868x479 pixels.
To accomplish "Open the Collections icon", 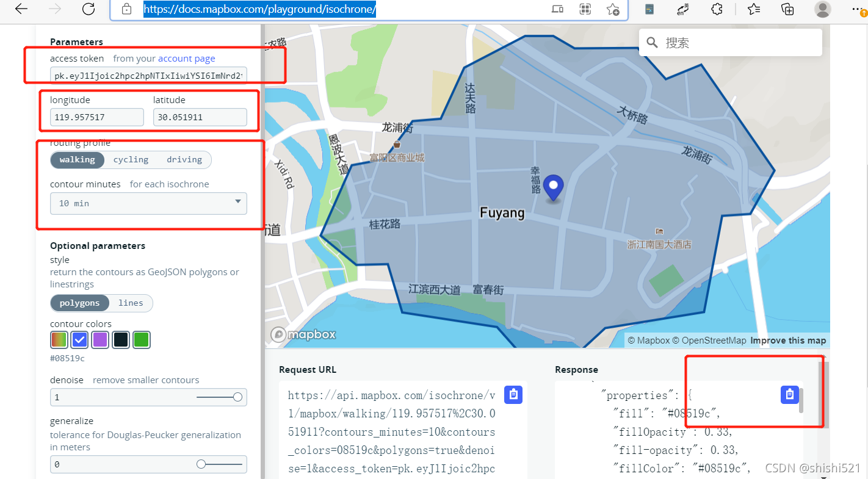I will (788, 9).
